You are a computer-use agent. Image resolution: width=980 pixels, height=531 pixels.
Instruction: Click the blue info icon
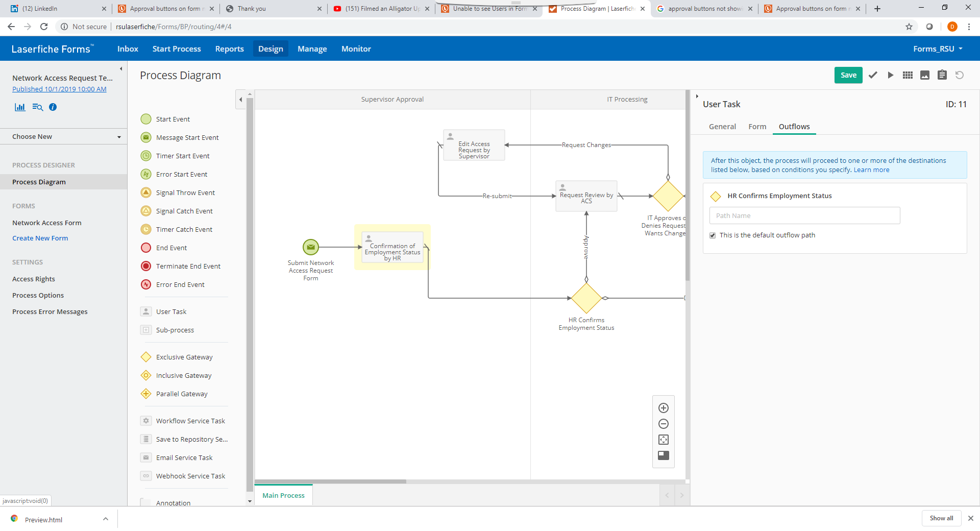click(x=53, y=107)
